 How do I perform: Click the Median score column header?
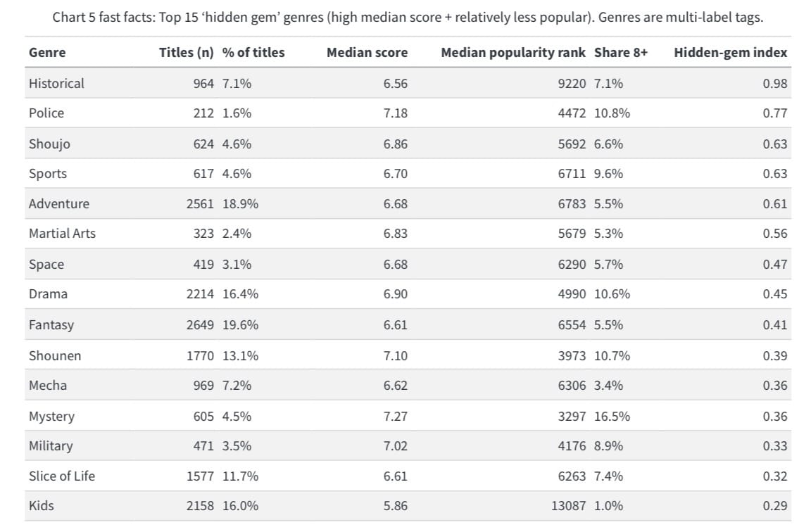coord(367,52)
